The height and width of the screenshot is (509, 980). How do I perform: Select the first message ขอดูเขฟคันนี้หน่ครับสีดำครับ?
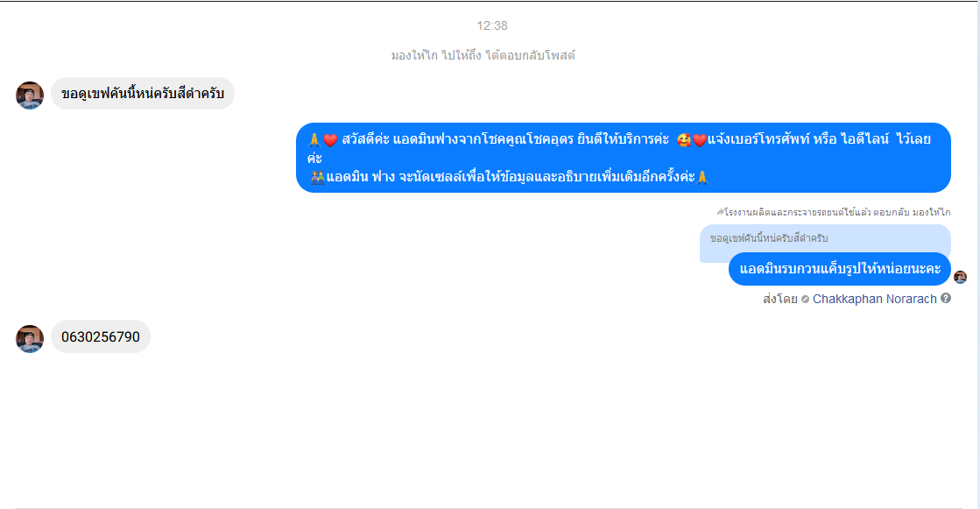click(143, 93)
